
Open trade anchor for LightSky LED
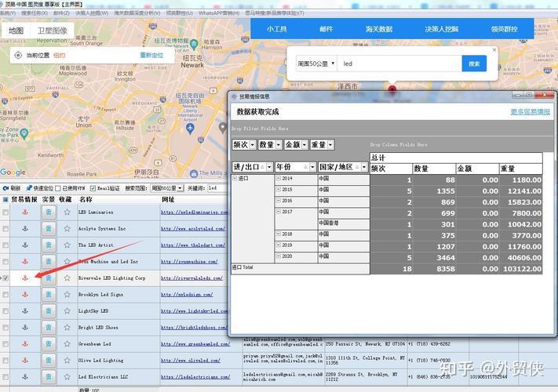tap(25, 310)
